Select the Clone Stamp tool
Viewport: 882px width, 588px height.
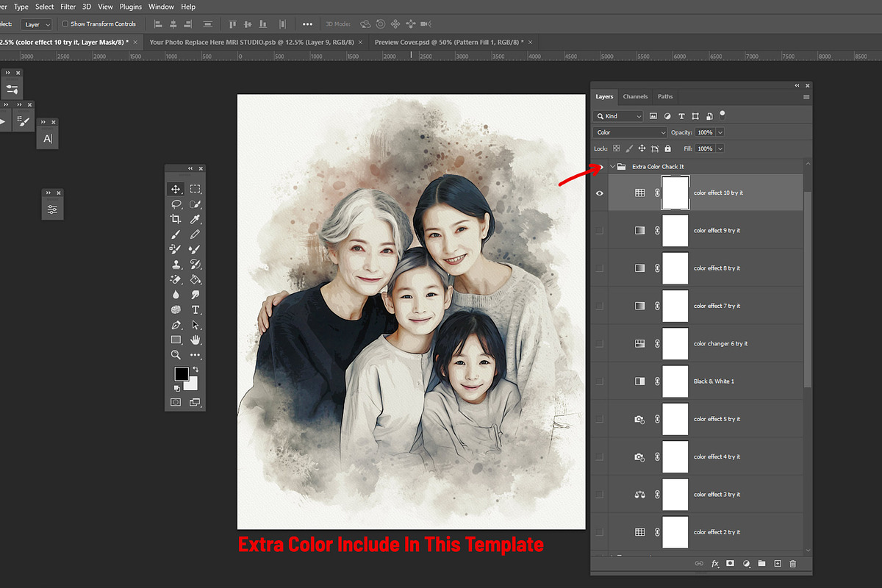click(x=176, y=265)
